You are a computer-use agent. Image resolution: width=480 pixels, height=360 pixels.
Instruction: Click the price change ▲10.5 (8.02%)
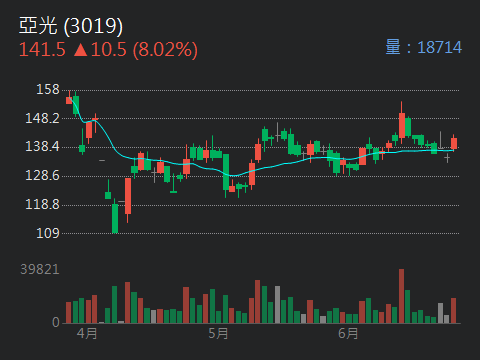tap(135, 50)
